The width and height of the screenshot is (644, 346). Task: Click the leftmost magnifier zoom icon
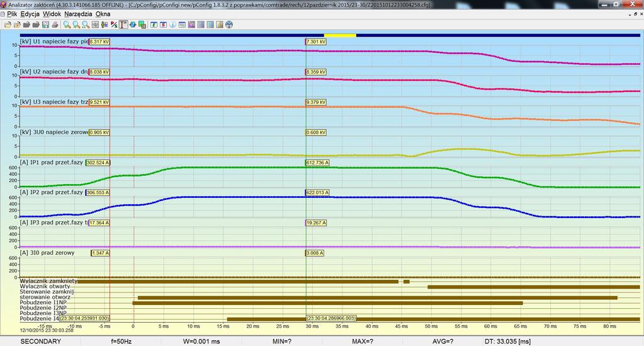coord(67,25)
